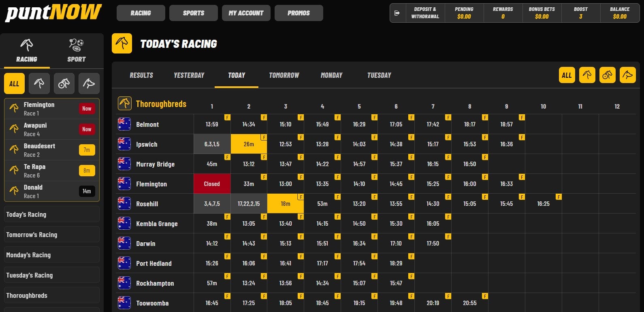Click the Belmont row flag icon

124,124
